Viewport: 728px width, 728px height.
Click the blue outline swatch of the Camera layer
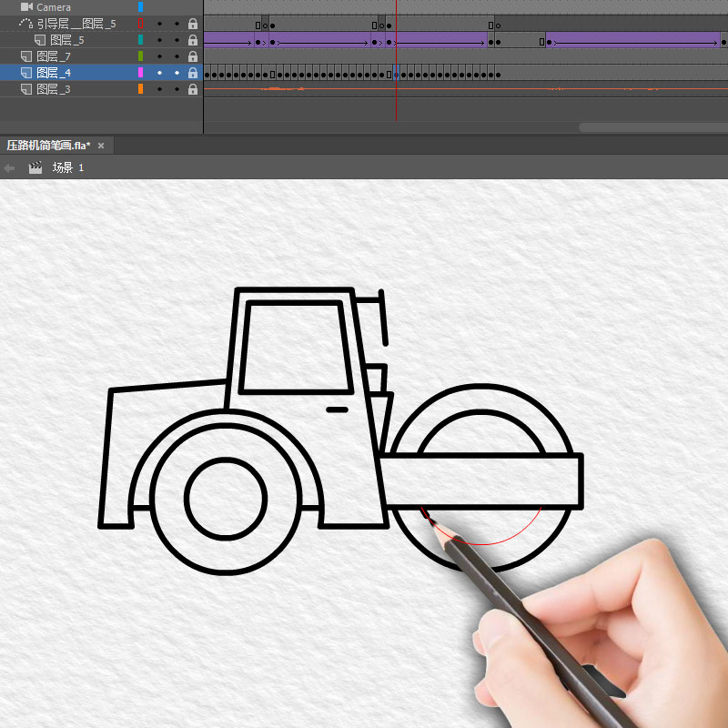[x=141, y=6]
